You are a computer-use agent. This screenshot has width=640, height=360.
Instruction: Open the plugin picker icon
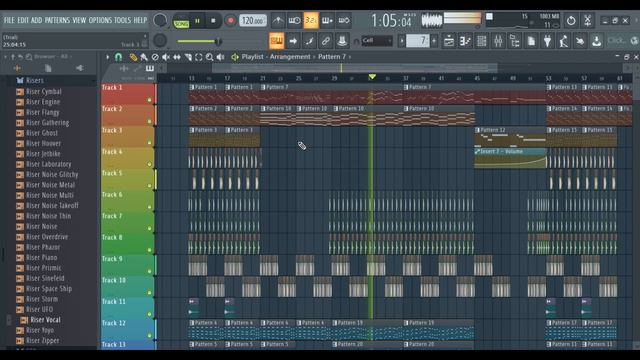click(547, 41)
